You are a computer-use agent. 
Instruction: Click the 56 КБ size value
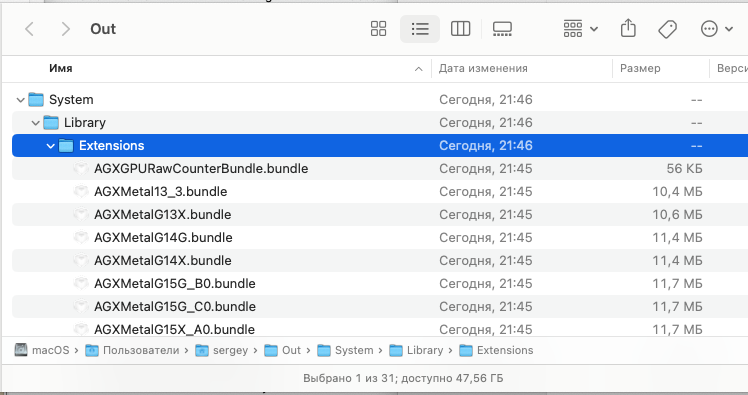pyautogui.click(x=684, y=168)
